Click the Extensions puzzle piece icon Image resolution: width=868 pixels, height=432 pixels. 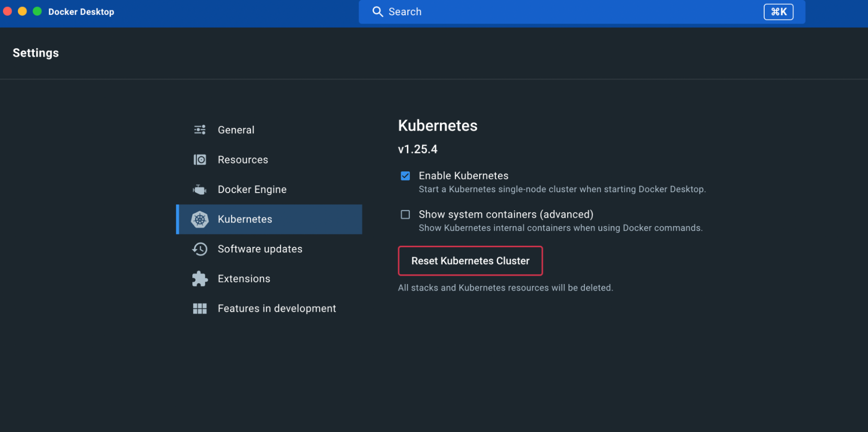point(199,278)
